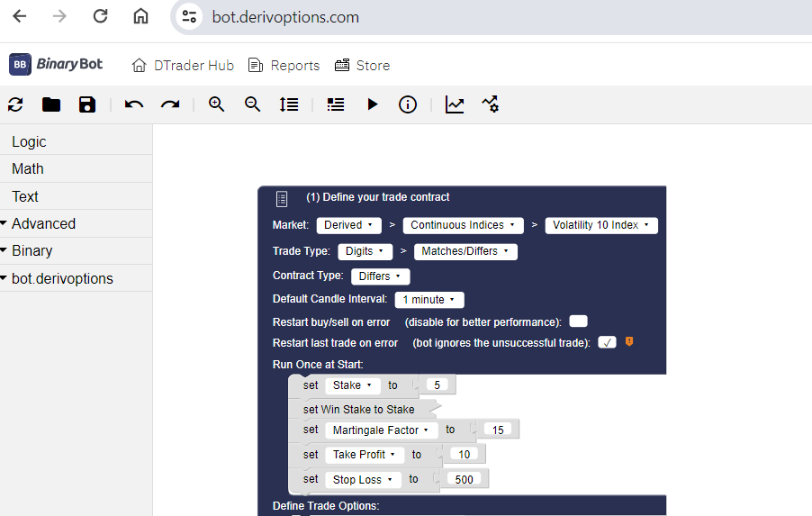Open the Volatility 10 Index dropdown

tap(600, 225)
